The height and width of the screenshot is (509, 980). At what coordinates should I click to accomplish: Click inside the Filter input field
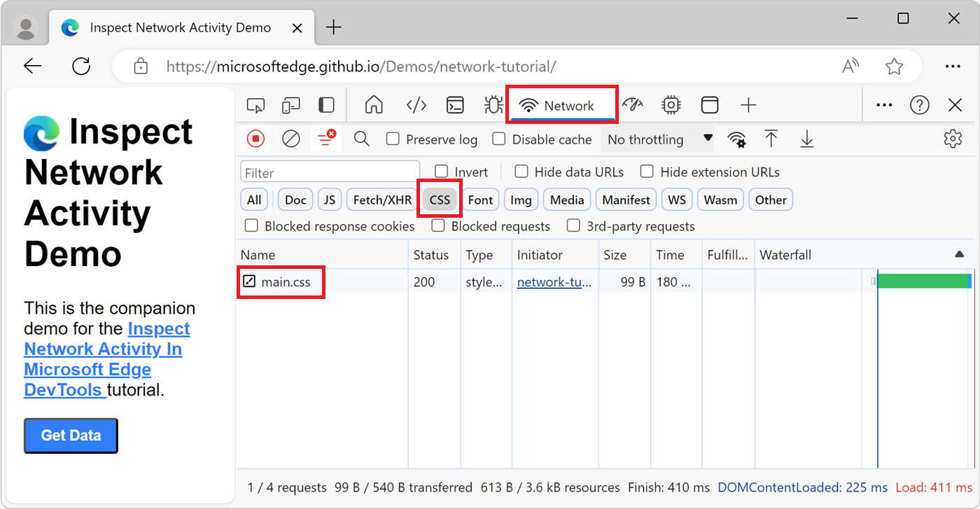[x=329, y=170]
